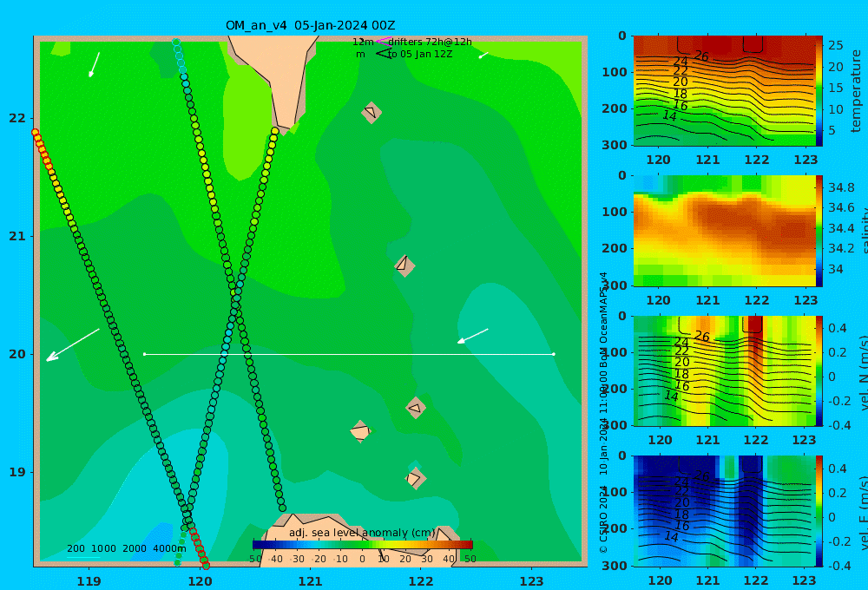Viewport: 868px width, 590px height.
Task: Open the eastward velocity section panel
Action: [x=724, y=511]
